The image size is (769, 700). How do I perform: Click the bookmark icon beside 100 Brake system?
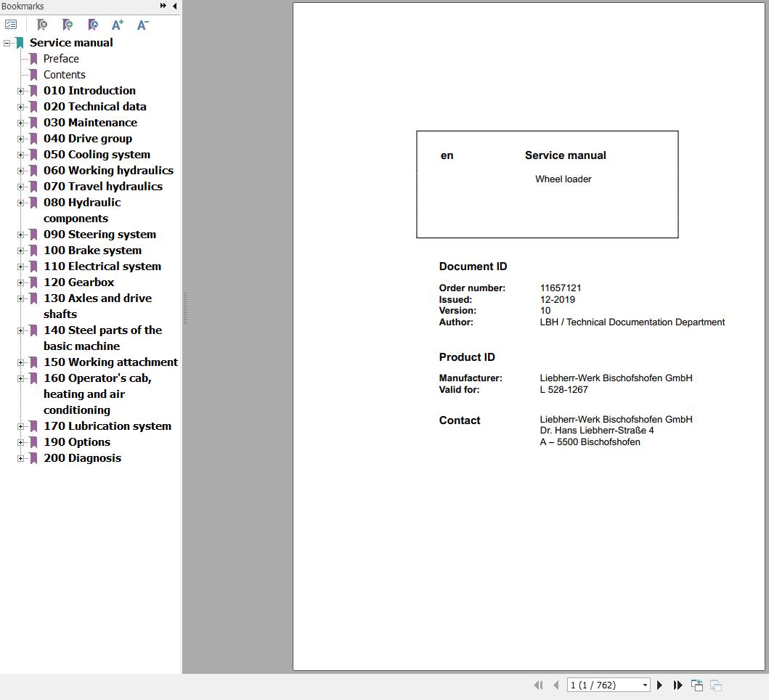coord(34,251)
